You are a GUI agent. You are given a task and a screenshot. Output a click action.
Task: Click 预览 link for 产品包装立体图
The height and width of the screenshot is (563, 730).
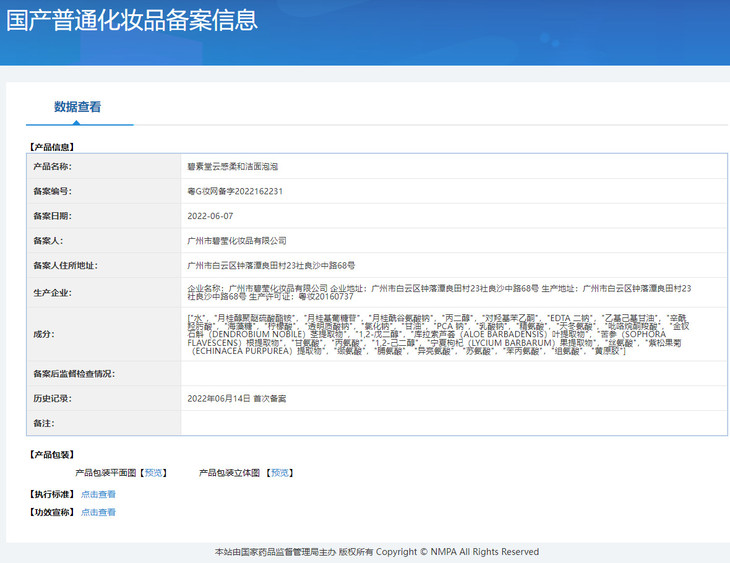point(281,472)
